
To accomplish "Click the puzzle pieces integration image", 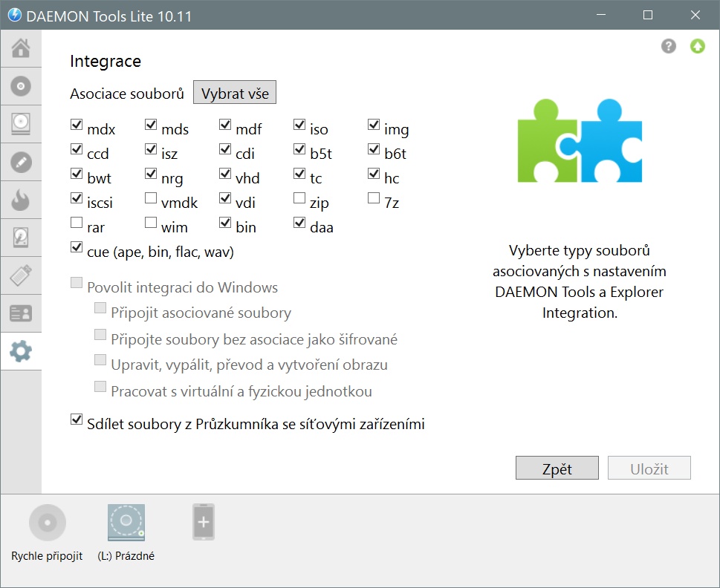I will pos(580,141).
